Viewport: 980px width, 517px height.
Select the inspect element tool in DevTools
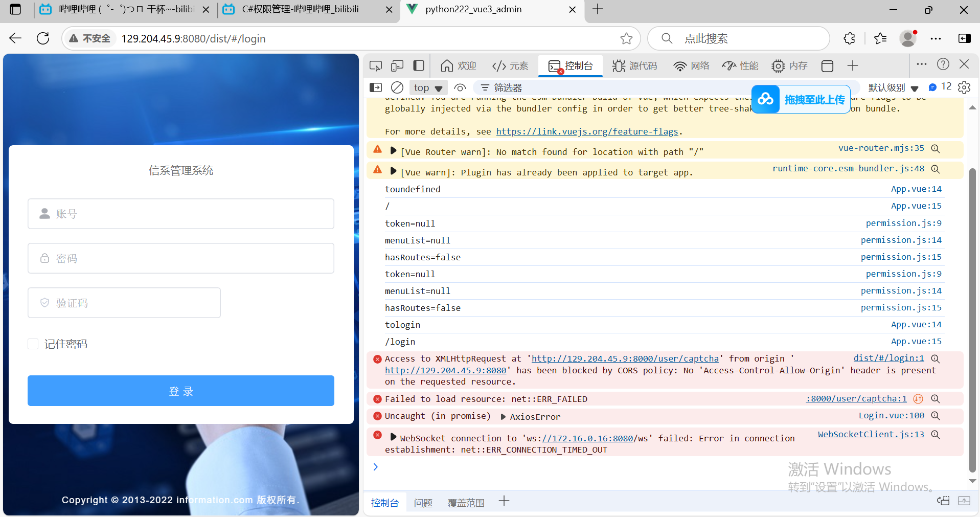pos(375,65)
